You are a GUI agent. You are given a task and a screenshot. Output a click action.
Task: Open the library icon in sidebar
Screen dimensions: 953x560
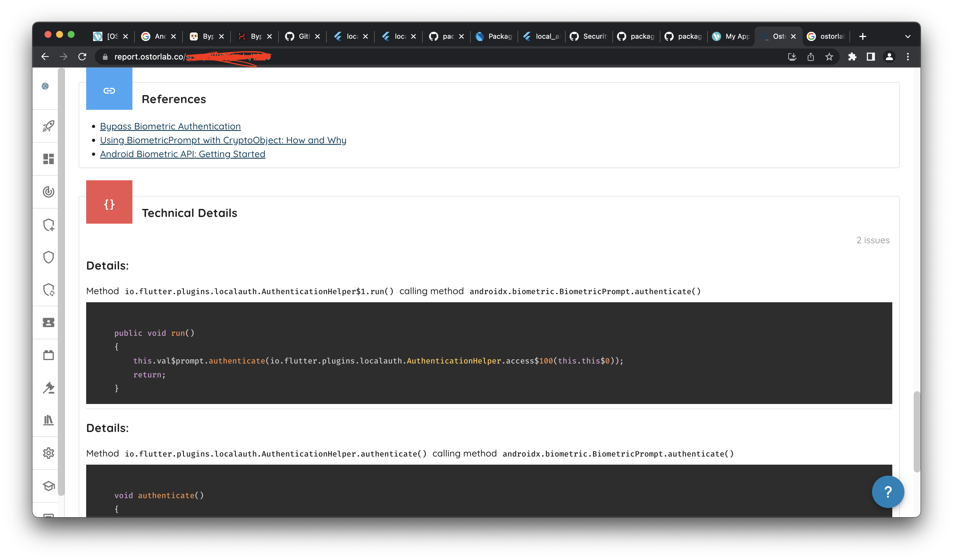48,420
